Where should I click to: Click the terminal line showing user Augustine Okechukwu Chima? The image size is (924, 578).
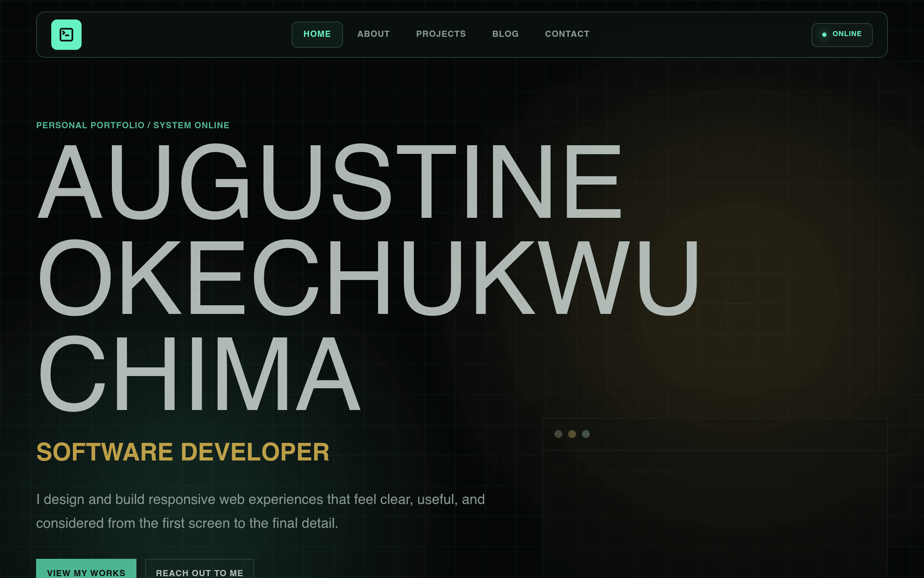tap(628, 471)
